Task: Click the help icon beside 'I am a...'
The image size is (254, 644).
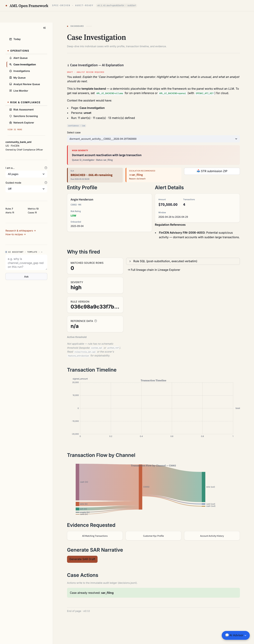Action: click(46, 168)
